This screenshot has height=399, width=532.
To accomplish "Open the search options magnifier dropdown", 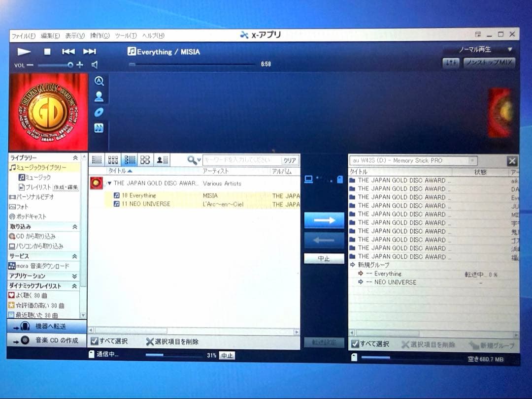I will [194, 160].
